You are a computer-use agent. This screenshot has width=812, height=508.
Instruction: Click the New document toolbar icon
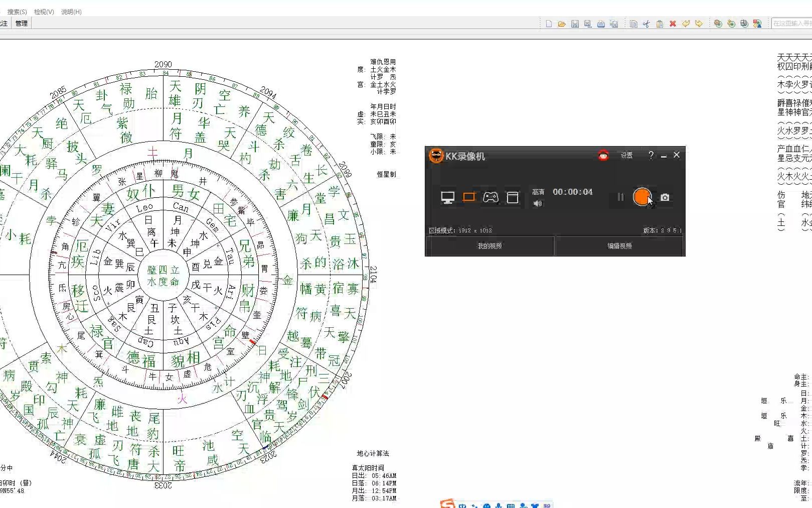coord(549,24)
